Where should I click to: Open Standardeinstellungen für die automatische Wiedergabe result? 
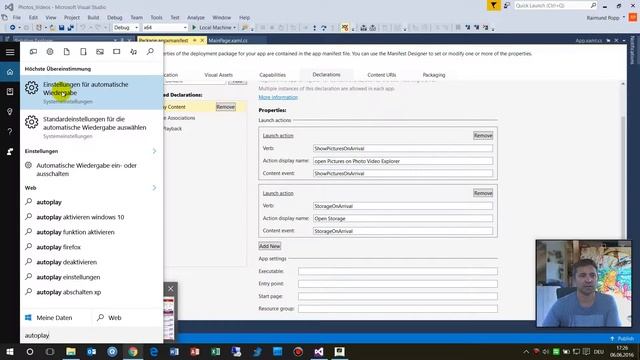pyautogui.click(x=92, y=127)
